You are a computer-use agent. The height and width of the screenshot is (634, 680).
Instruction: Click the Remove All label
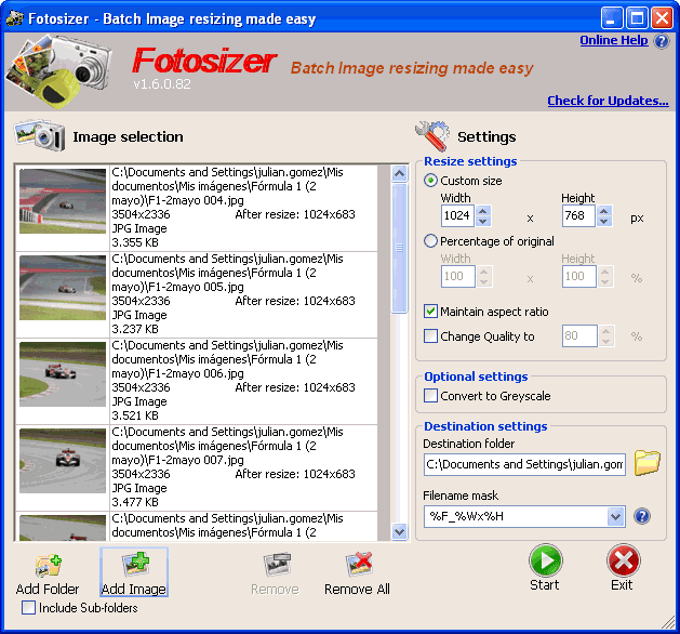pyautogui.click(x=357, y=589)
